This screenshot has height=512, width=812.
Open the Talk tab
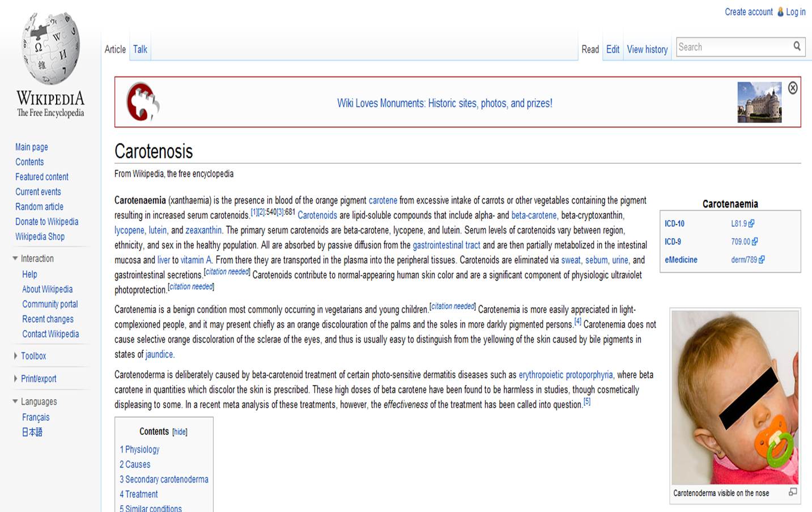(x=140, y=49)
